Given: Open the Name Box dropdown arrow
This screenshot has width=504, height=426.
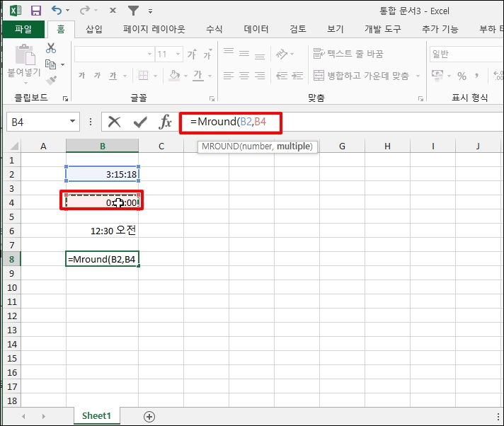Looking at the screenshot, I should [x=73, y=122].
